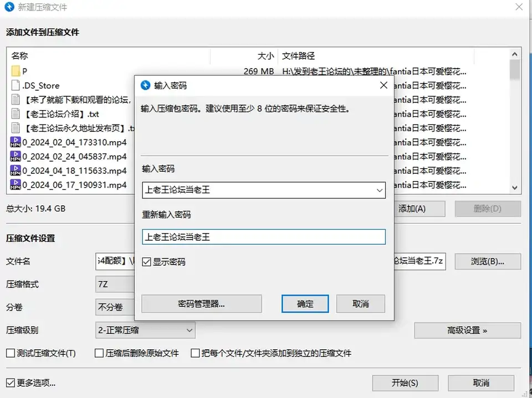The height and width of the screenshot is (398, 532).
Task: Select the 0_2024_04_18_115633.mp4 video icon
Action: [16, 170]
